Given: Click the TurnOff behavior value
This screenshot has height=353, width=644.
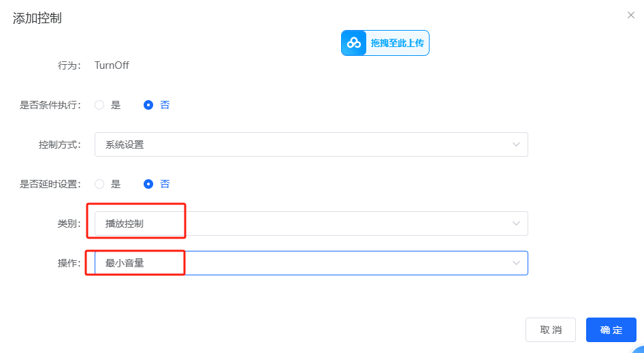Looking at the screenshot, I should pyautogui.click(x=112, y=65).
